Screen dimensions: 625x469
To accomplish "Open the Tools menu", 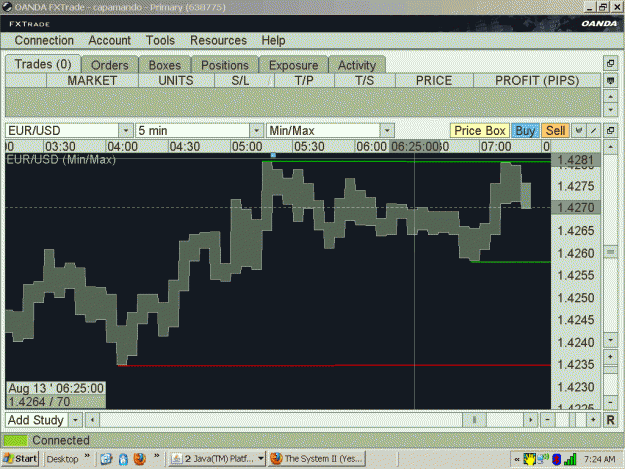I will (160, 40).
